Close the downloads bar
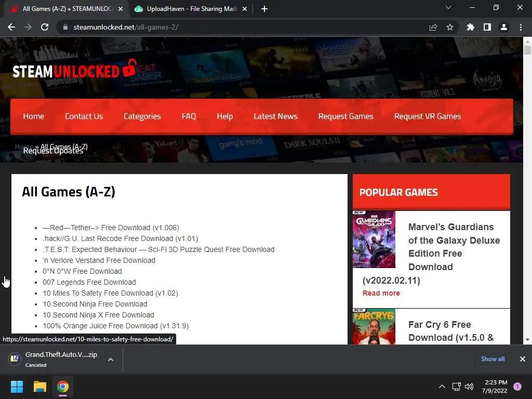532x399 pixels. click(x=523, y=359)
